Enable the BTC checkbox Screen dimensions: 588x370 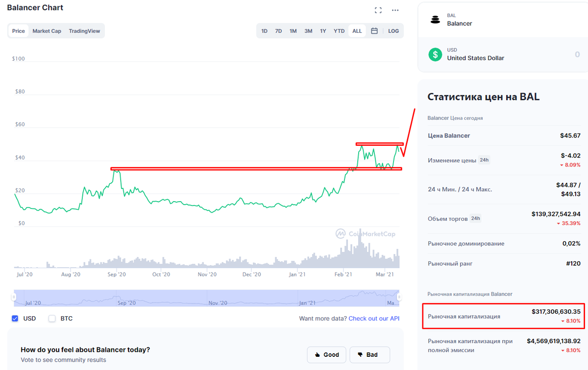pos(52,319)
